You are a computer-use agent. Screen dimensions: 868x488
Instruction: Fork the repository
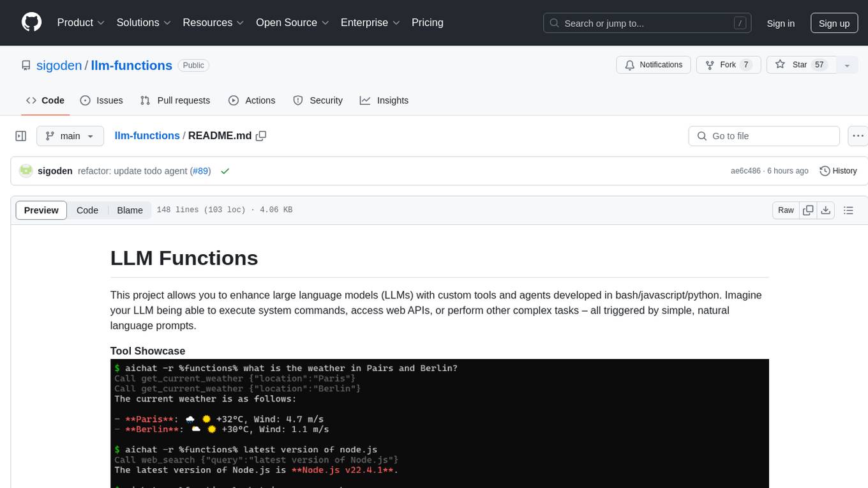coord(728,65)
